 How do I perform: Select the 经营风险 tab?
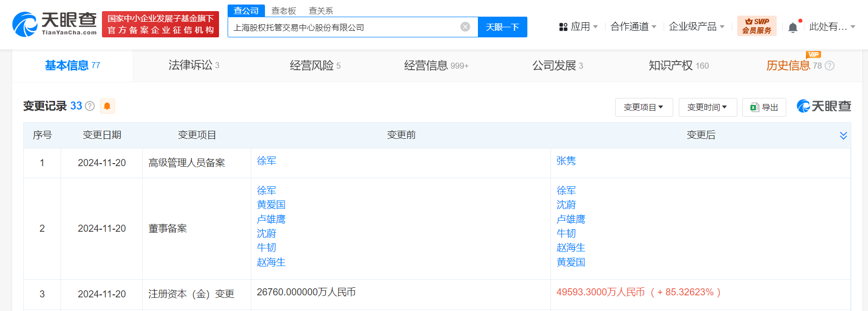pyautogui.click(x=315, y=66)
